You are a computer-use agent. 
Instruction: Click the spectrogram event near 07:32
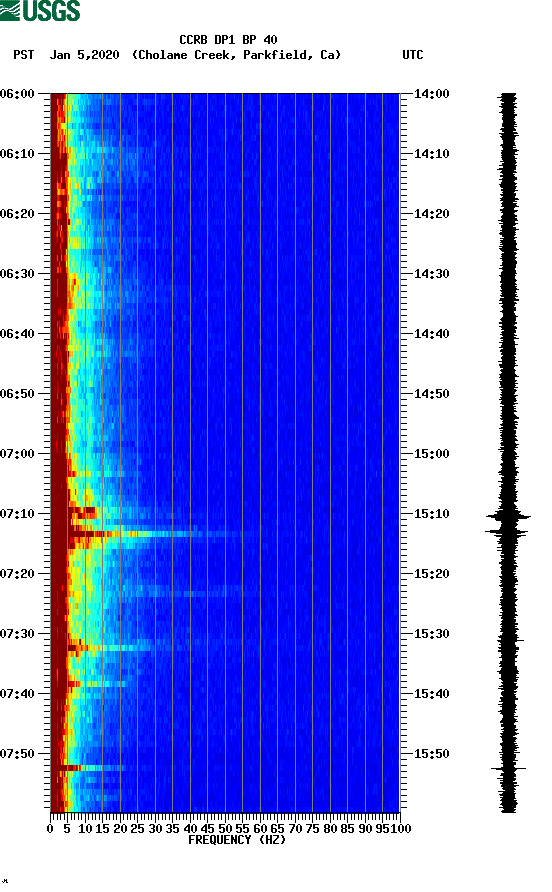click(111, 648)
